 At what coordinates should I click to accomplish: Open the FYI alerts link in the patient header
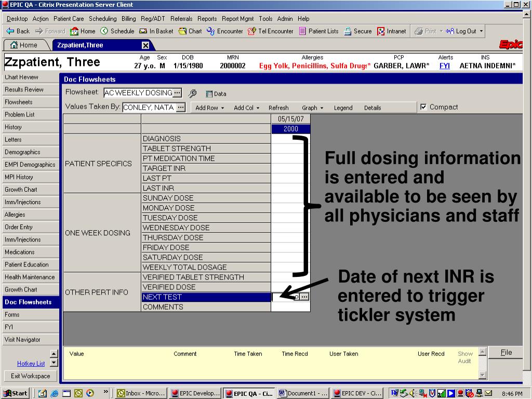coord(445,66)
